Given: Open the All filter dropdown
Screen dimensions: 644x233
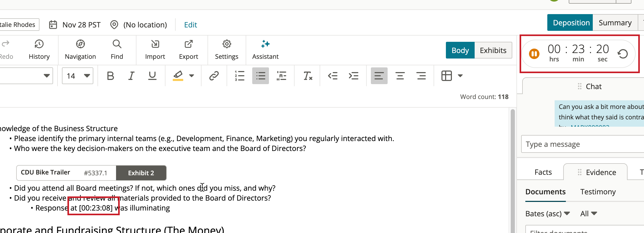Looking at the screenshot, I should (589, 214).
